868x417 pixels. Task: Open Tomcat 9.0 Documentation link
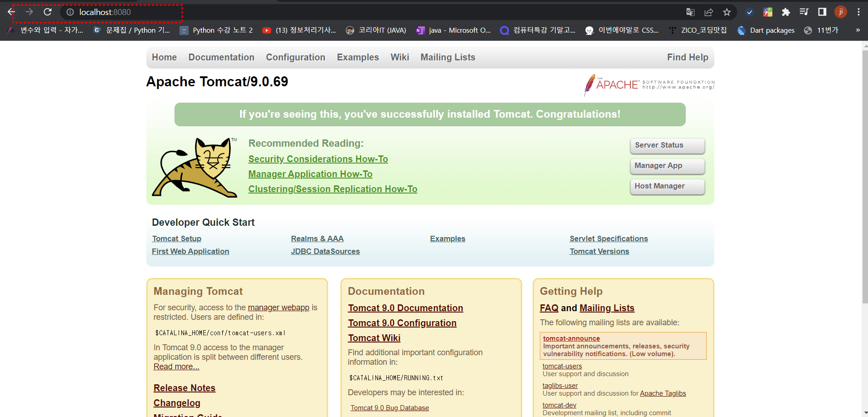pyautogui.click(x=405, y=308)
